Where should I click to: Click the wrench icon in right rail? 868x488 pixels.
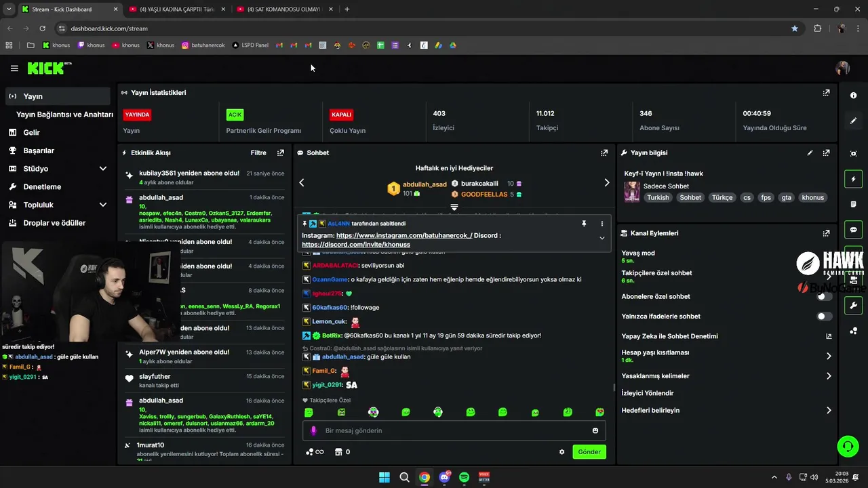click(853, 306)
